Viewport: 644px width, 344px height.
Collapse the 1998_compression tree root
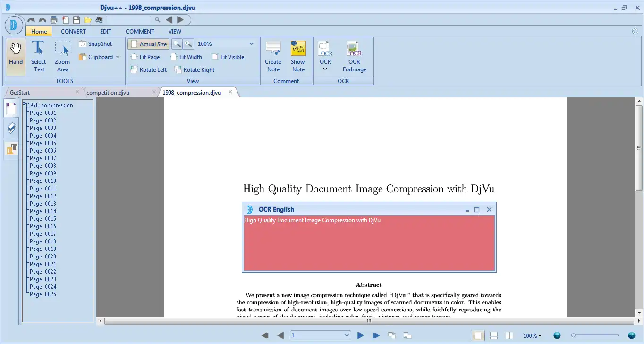pos(24,103)
